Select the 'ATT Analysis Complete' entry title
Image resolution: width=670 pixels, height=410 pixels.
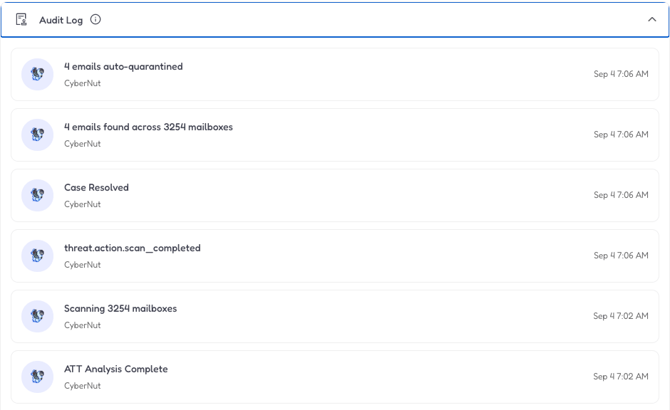point(116,369)
